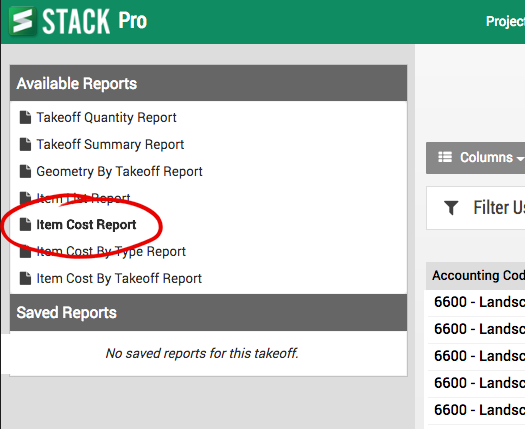Click document icon beside Geometry By Takeoff Report

(25, 171)
